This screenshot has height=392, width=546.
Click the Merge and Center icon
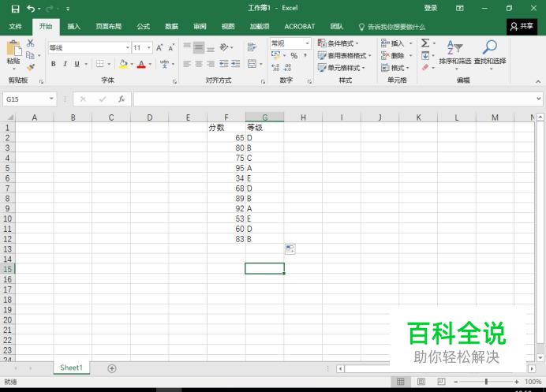(252, 64)
